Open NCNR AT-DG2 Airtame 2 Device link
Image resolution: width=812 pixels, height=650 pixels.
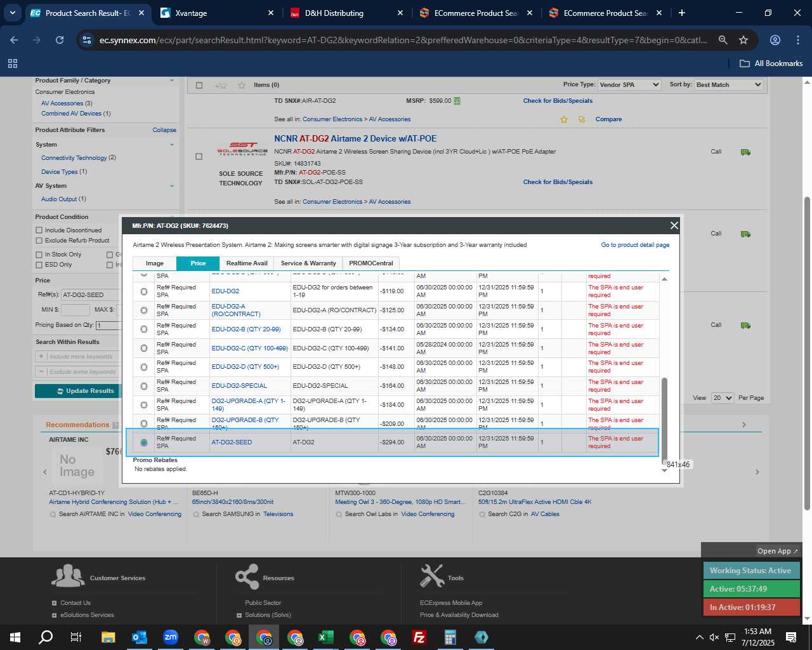355,138
